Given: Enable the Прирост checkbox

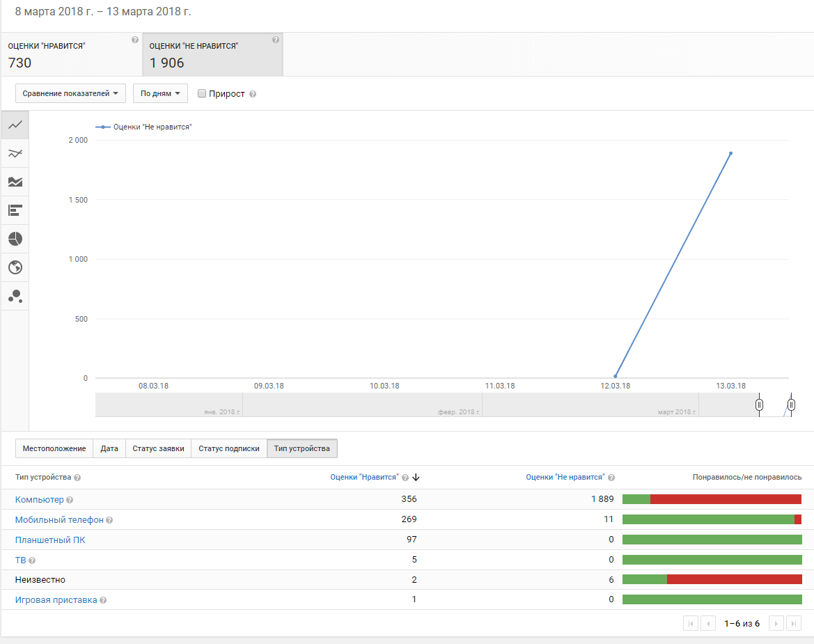Looking at the screenshot, I should pos(202,93).
